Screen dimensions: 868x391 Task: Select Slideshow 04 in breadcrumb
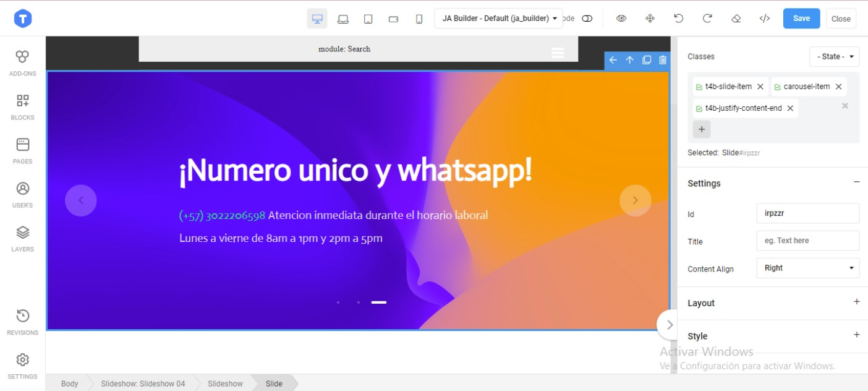143,384
